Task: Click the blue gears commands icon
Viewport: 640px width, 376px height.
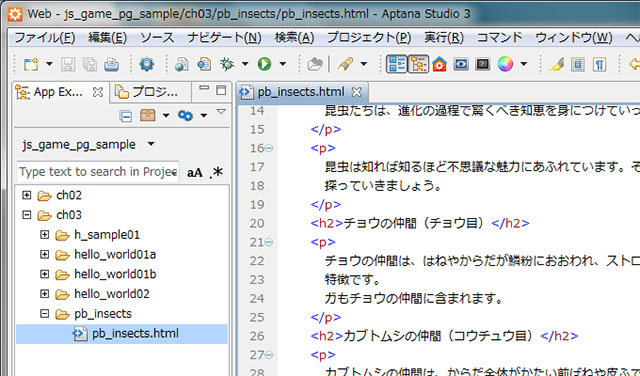Action: point(185,116)
